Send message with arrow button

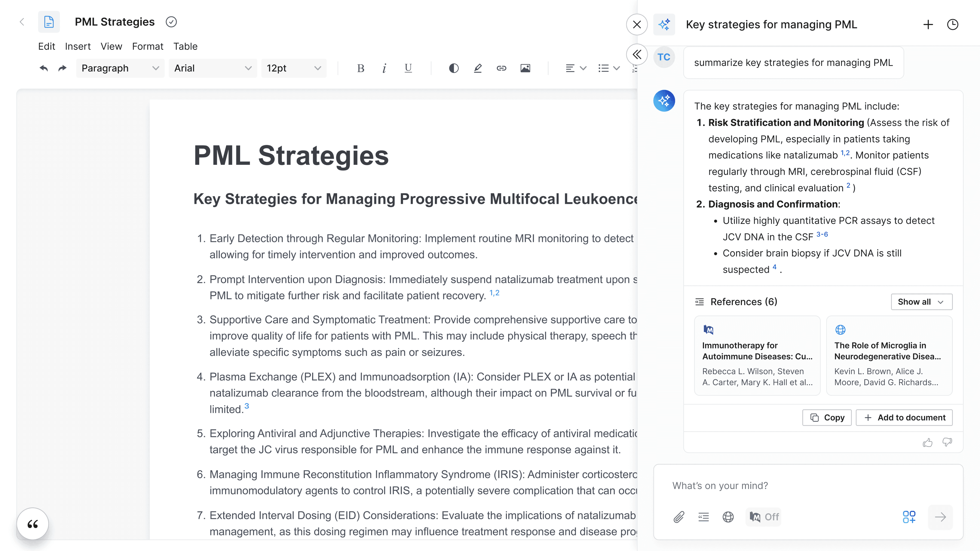pos(940,517)
